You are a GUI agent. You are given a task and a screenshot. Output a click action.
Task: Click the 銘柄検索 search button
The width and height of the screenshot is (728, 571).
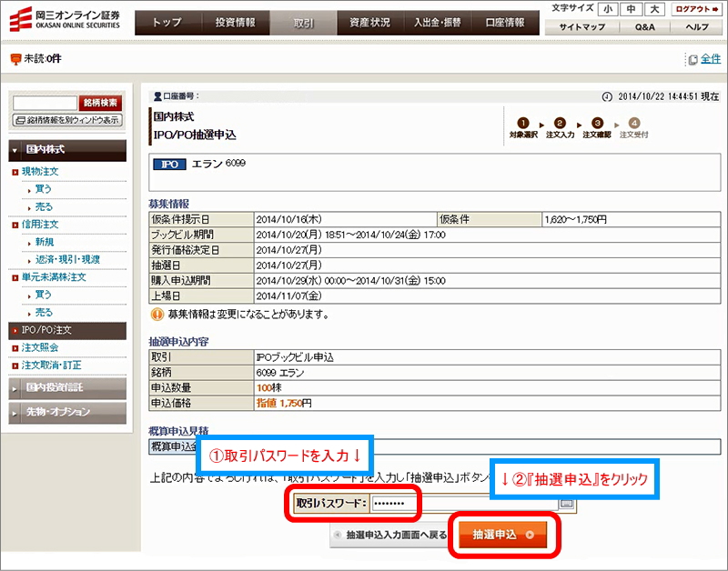click(x=100, y=103)
